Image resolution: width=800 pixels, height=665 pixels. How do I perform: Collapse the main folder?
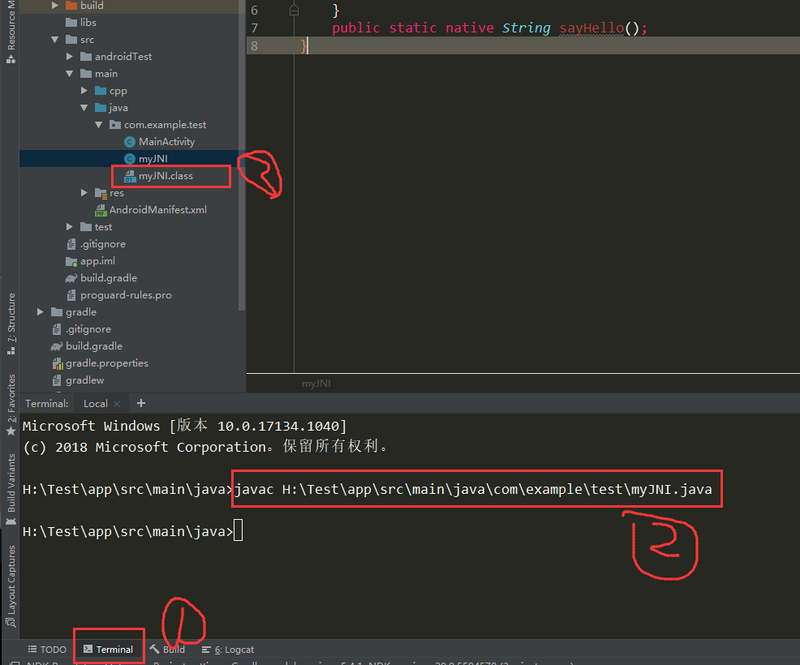[x=69, y=74]
